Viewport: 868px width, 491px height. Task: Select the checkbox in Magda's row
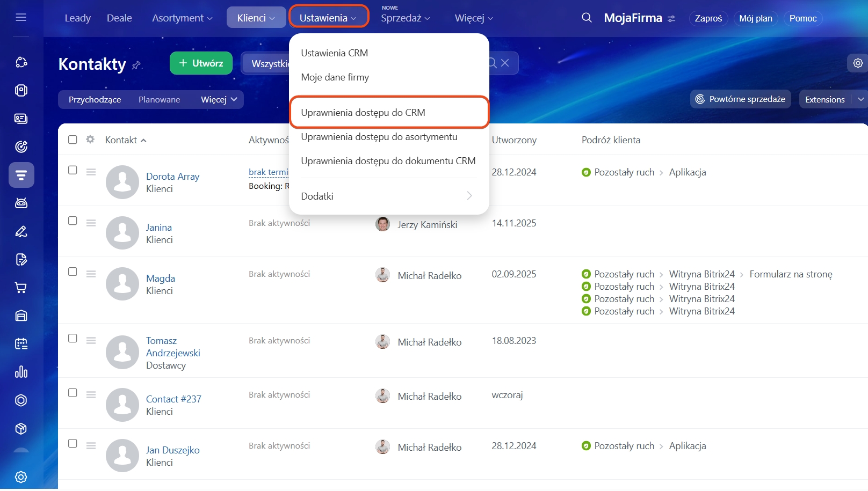click(73, 272)
